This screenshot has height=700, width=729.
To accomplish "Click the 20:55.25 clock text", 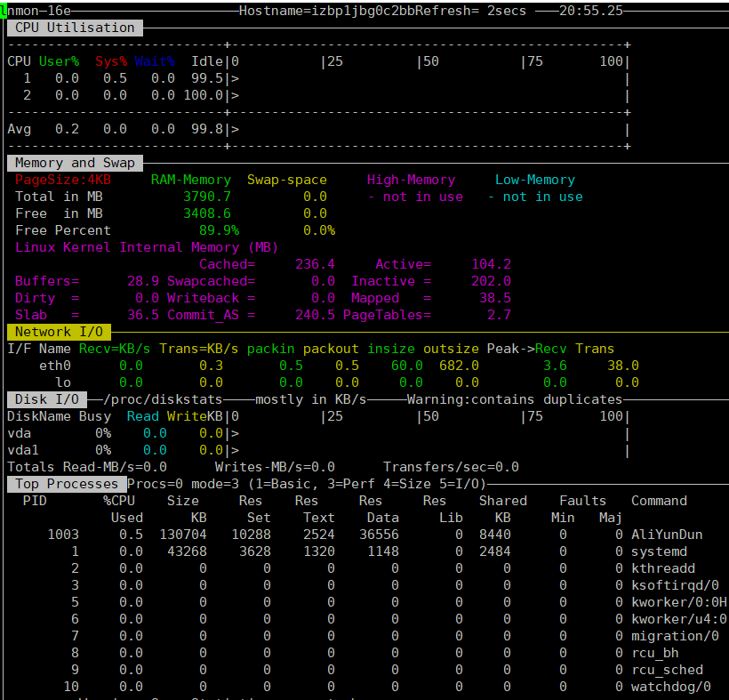I will pyautogui.click(x=591, y=11).
